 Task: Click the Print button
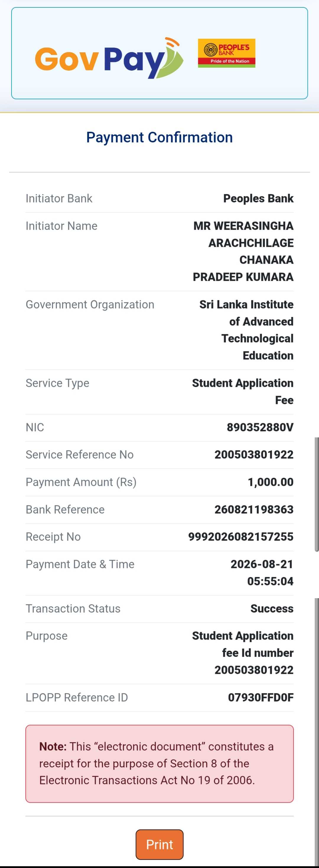pyautogui.click(x=159, y=844)
